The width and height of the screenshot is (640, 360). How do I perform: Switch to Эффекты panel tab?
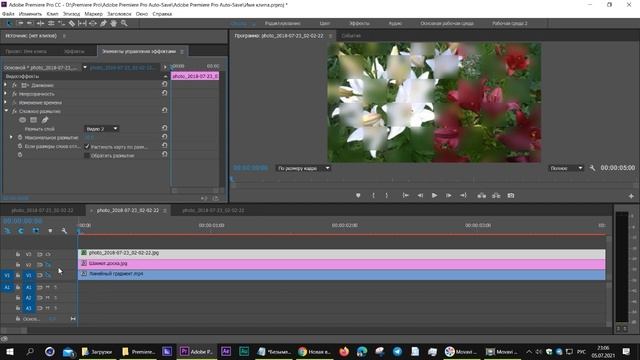click(x=74, y=51)
